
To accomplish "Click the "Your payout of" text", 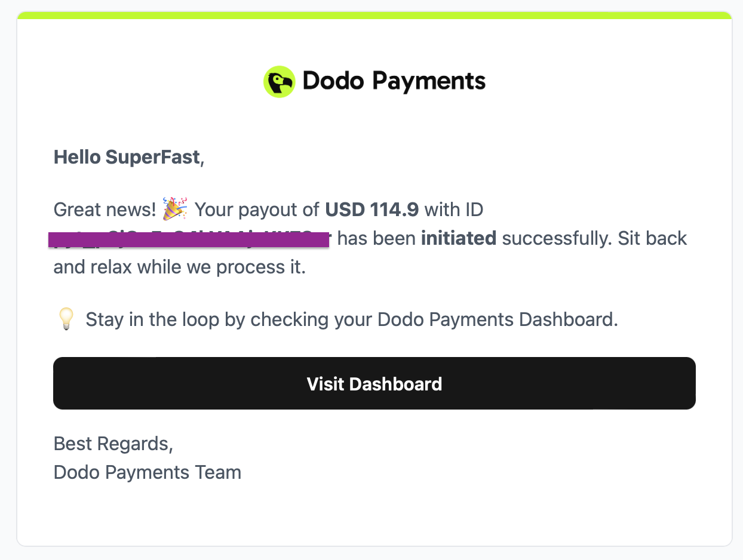I will (257, 210).
